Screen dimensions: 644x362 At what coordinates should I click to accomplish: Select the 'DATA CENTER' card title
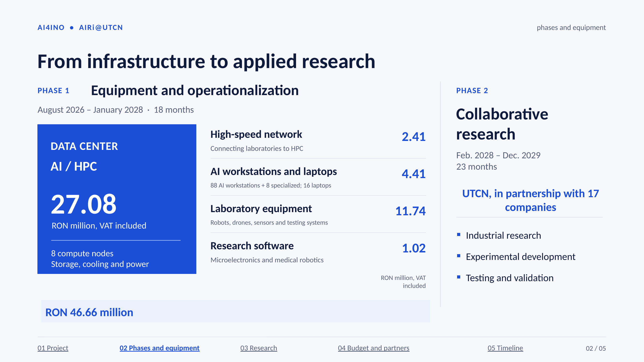(x=84, y=146)
